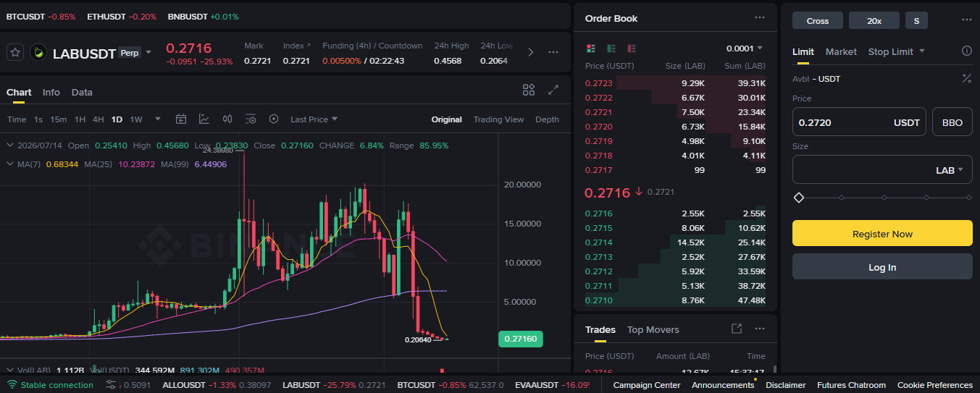Select the Chart tab
980x393 pixels.
pos(19,92)
